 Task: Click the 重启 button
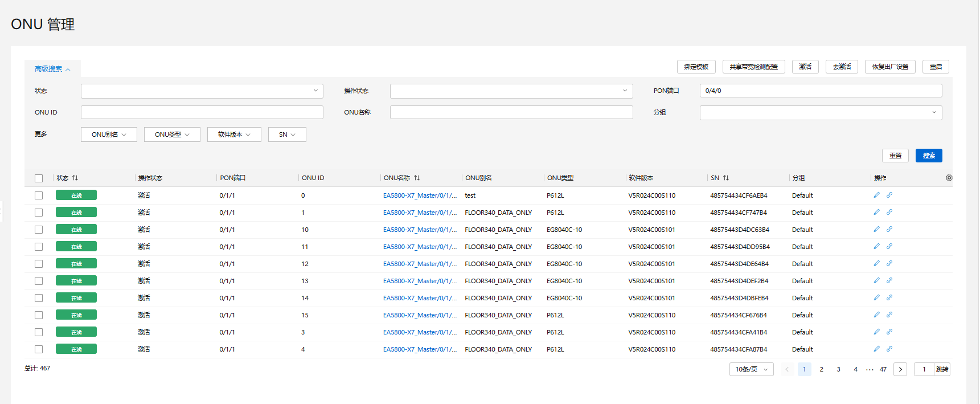[936, 67]
